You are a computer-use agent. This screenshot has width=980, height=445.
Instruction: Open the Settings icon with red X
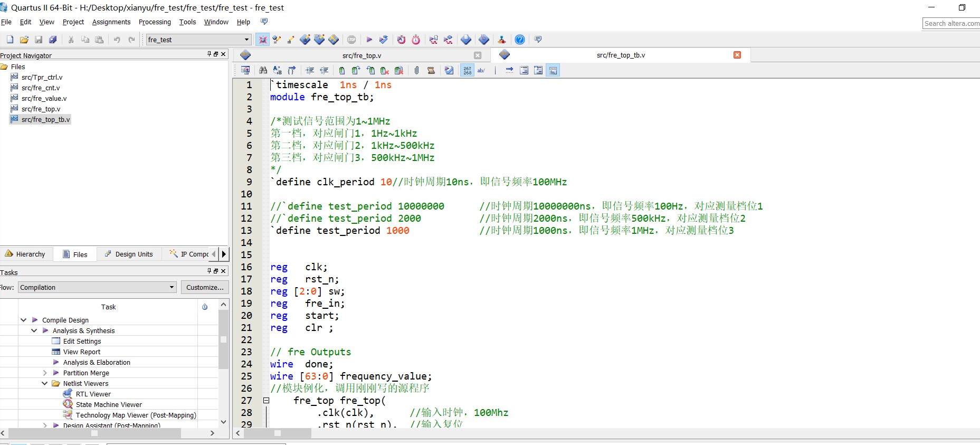point(262,40)
